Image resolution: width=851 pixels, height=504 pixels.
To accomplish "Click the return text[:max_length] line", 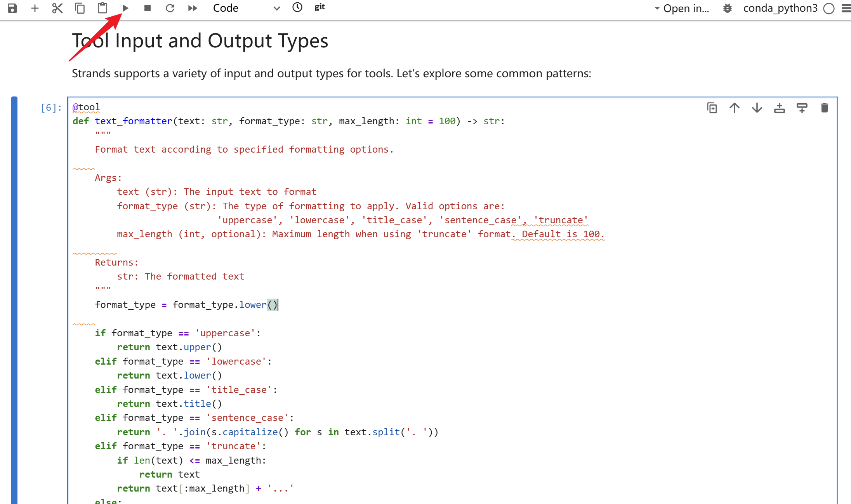I will coord(205,488).
